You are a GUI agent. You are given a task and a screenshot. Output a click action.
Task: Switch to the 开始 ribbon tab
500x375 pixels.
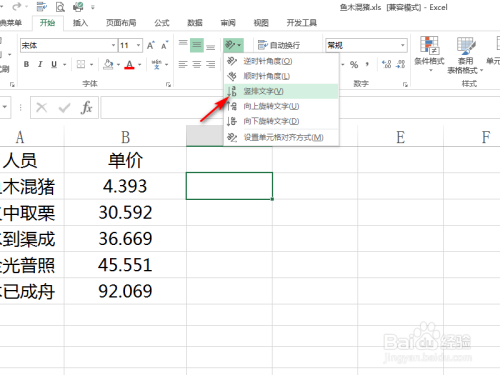click(47, 23)
